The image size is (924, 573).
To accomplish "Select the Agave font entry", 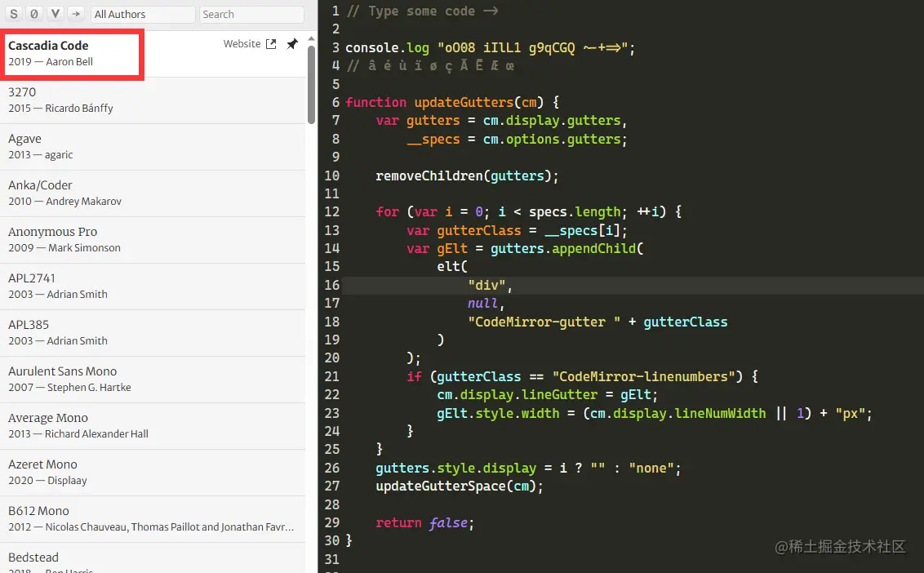I will coord(153,147).
